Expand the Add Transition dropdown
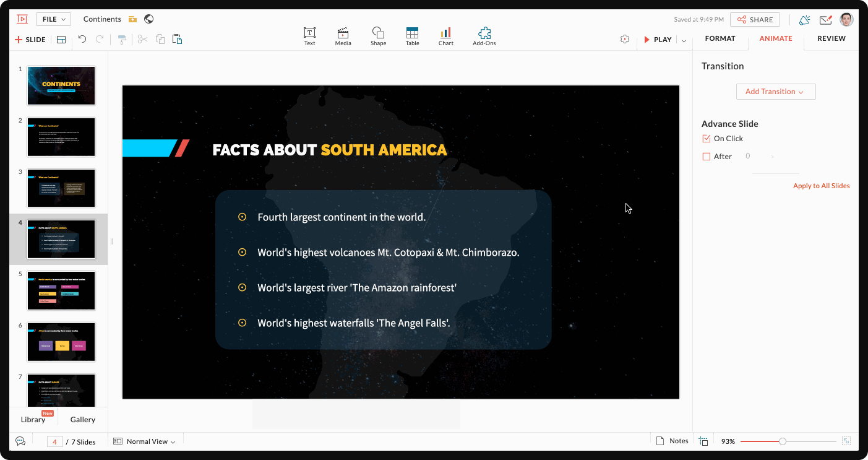Viewport: 868px width, 460px height. (775, 92)
